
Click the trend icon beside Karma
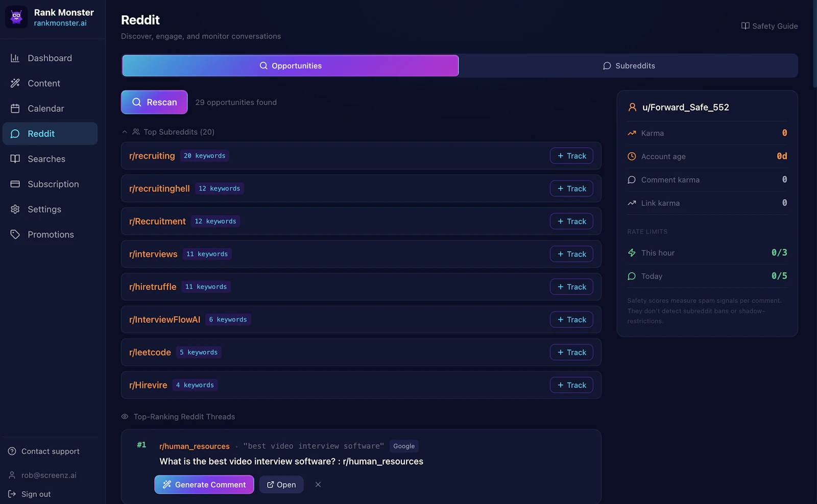click(632, 133)
